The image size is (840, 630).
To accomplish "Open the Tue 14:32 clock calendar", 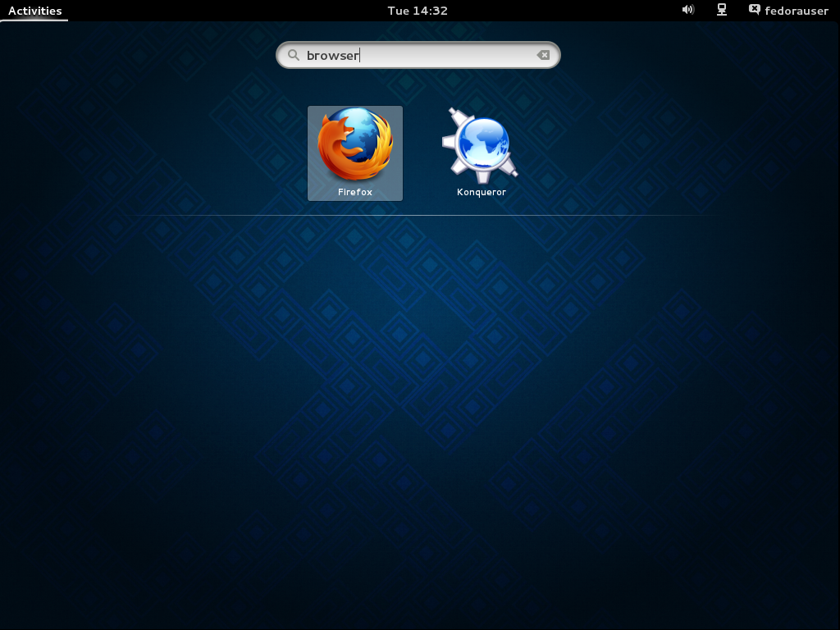I will [418, 11].
